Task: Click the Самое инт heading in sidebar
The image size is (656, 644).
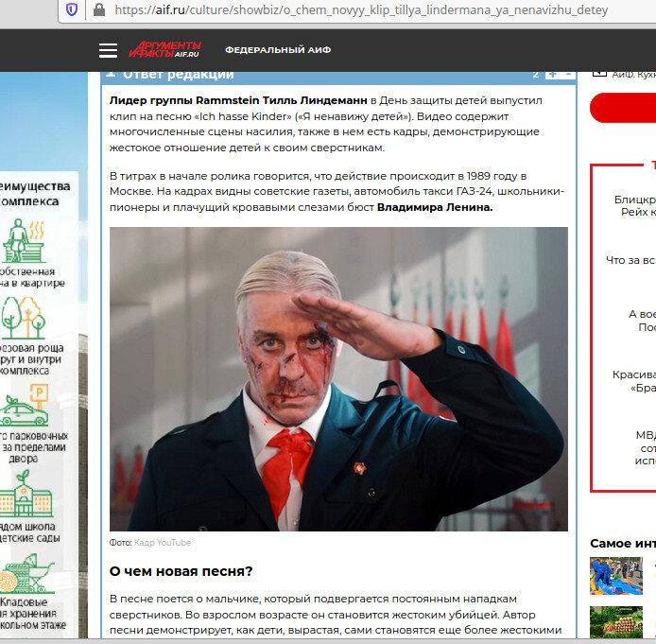Action: click(623, 544)
